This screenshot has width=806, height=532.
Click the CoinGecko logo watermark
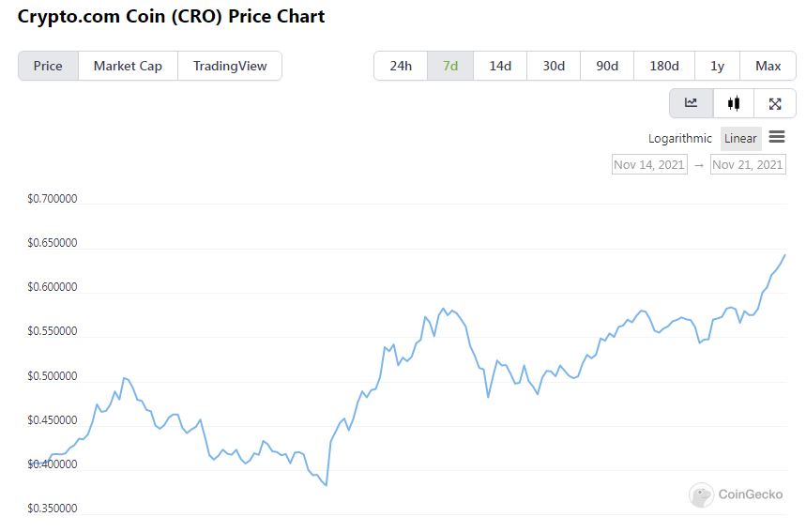[x=737, y=494]
